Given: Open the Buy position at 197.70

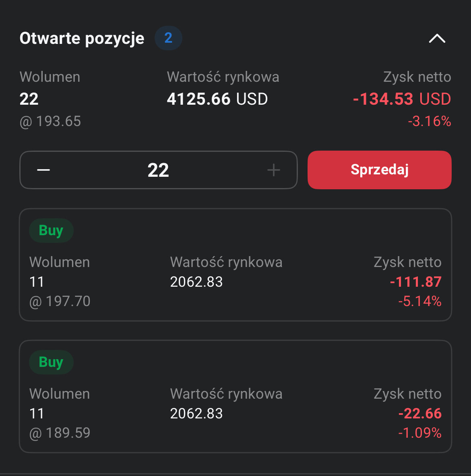Looking at the screenshot, I should pos(235,265).
